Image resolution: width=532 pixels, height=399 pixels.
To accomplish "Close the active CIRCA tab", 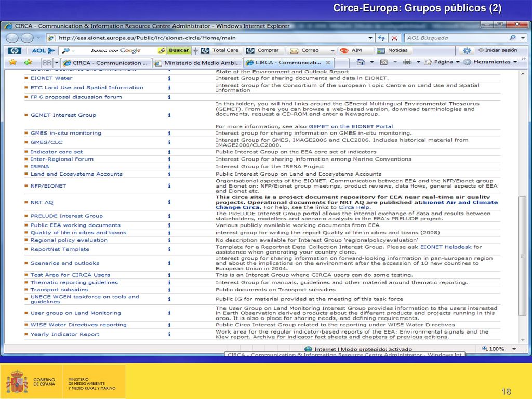I will click(x=328, y=63).
